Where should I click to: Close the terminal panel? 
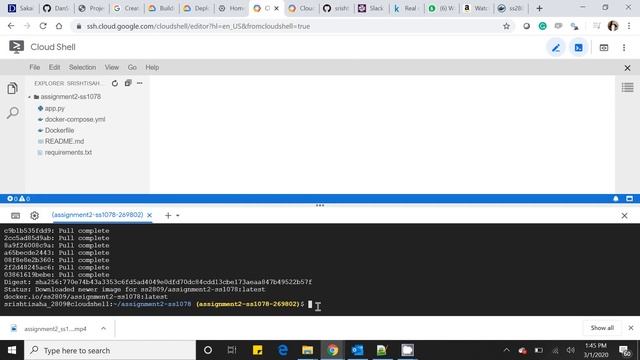click(624, 216)
